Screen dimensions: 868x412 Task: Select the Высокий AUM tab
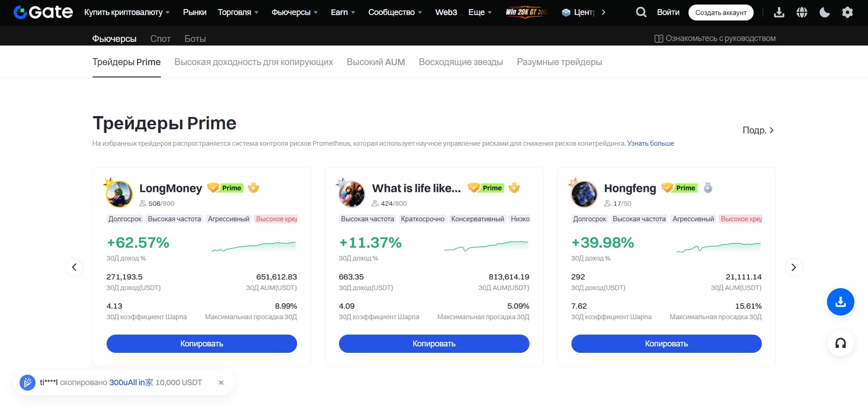tap(376, 62)
